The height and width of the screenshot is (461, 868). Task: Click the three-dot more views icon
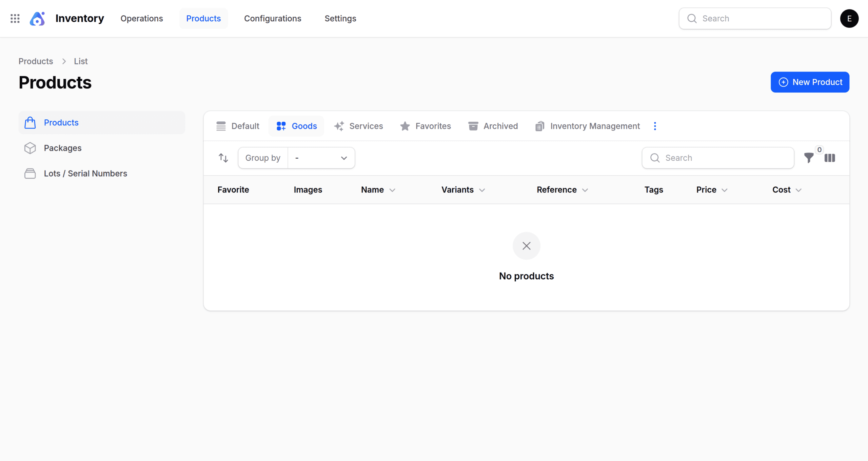(655, 126)
